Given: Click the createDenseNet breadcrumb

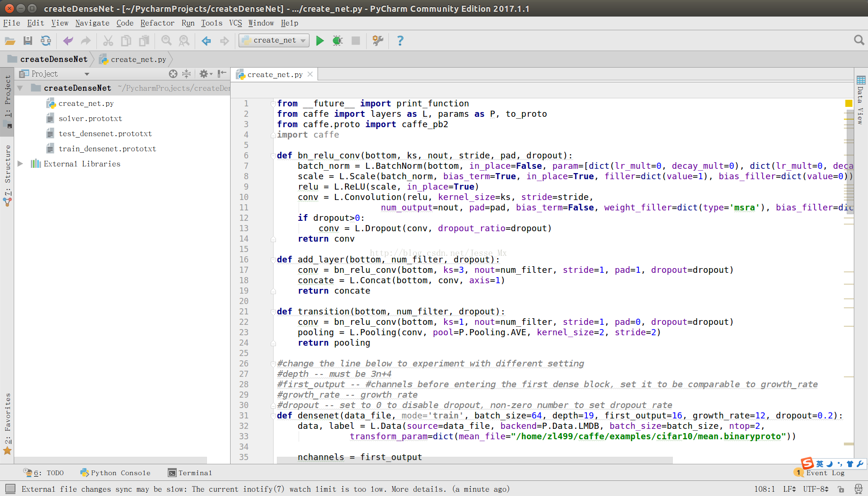Looking at the screenshot, I should click(x=48, y=60).
